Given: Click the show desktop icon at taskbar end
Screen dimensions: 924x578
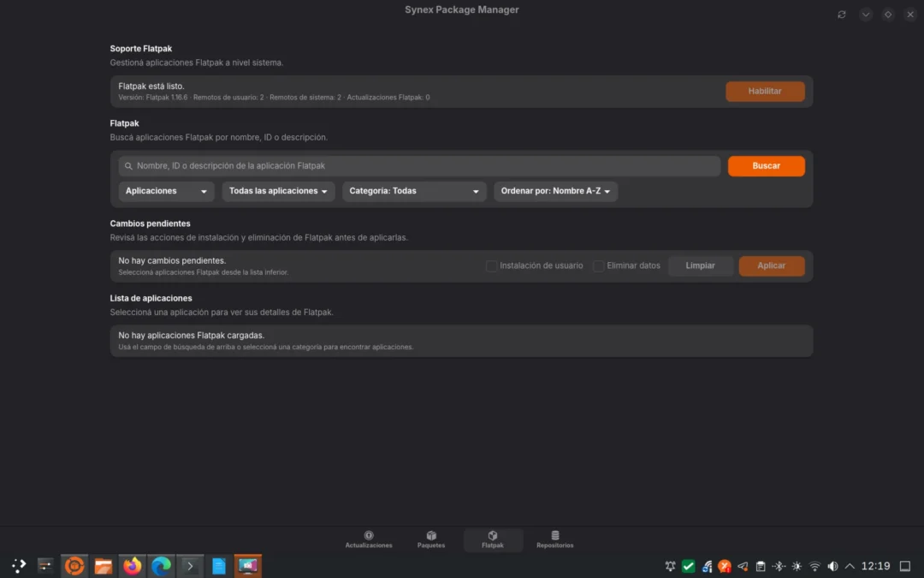Looking at the screenshot, I should (905, 566).
